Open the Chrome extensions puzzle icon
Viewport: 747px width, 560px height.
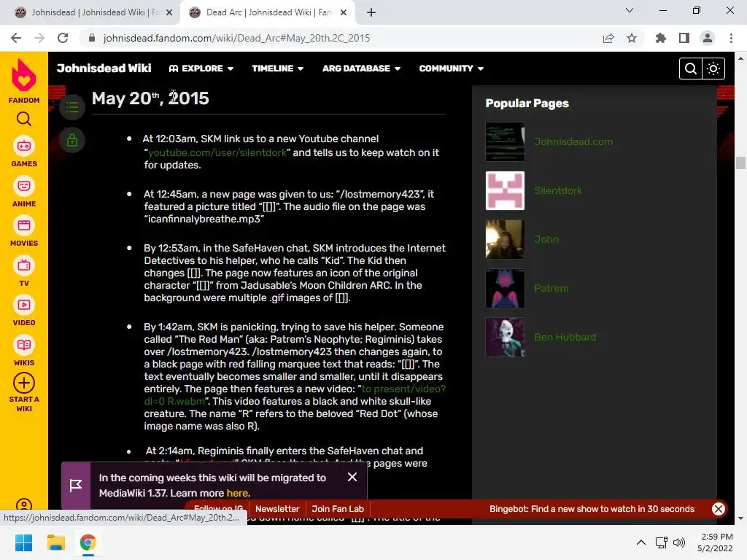661,38
